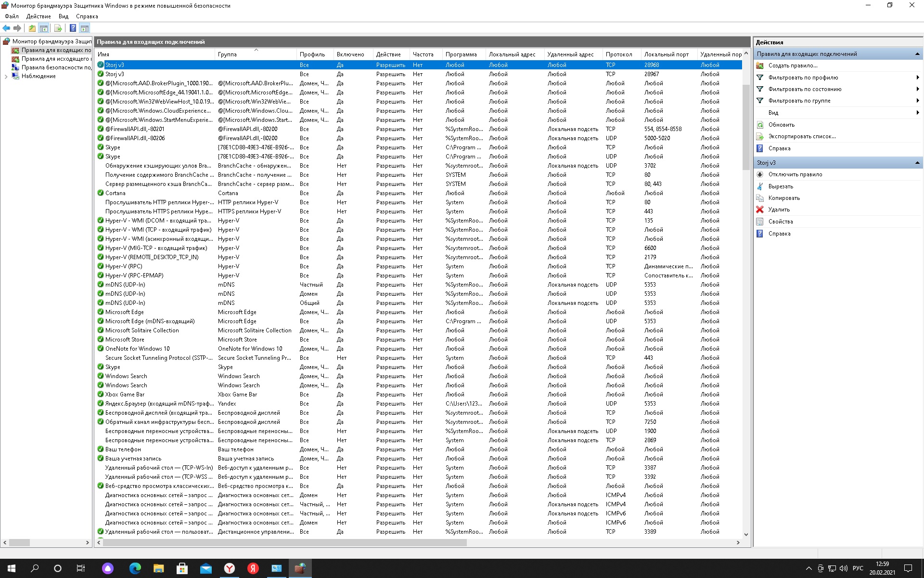Click the Export list toolbar icon
The height and width of the screenshot is (578, 924).
[x=58, y=28]
